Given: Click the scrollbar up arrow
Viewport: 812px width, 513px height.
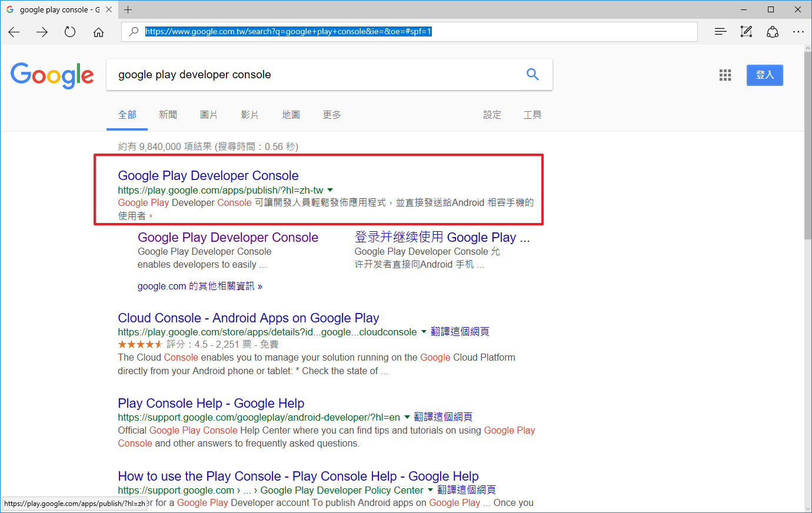Looking at the screenshot, I should [x=807, y=49].
